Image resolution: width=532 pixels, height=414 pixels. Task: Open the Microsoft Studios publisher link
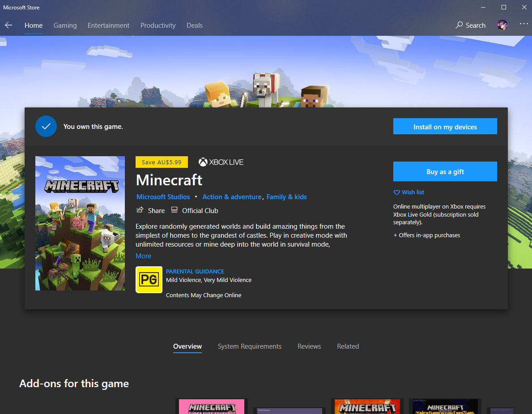[x=163, y=197]
